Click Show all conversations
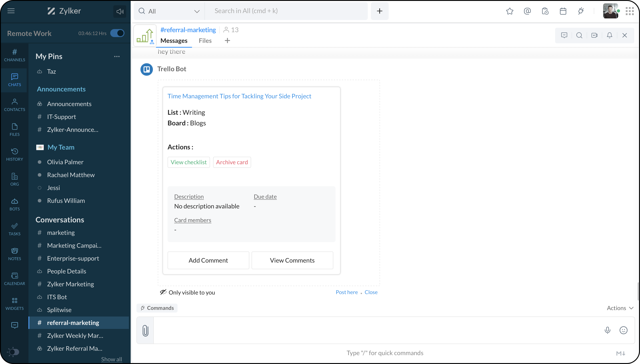640x364 pixels. tap(112, 359)
